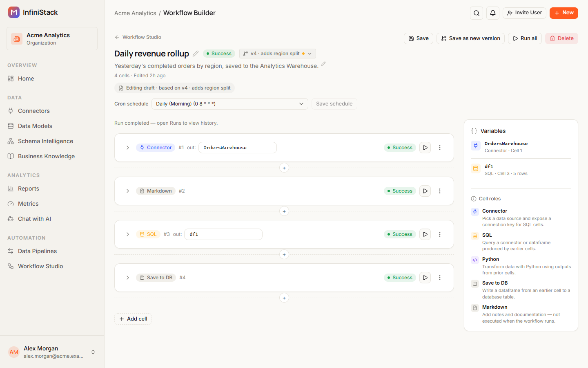Open more options for Connector cell
Screen dimensions: 588x368
440,148
